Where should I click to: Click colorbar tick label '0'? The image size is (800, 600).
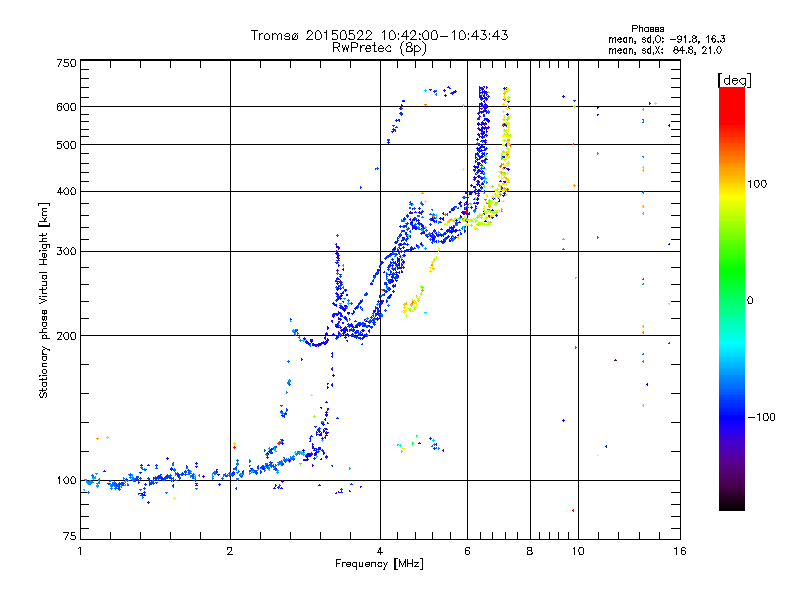pyautogui.click(x=750, y=301)
